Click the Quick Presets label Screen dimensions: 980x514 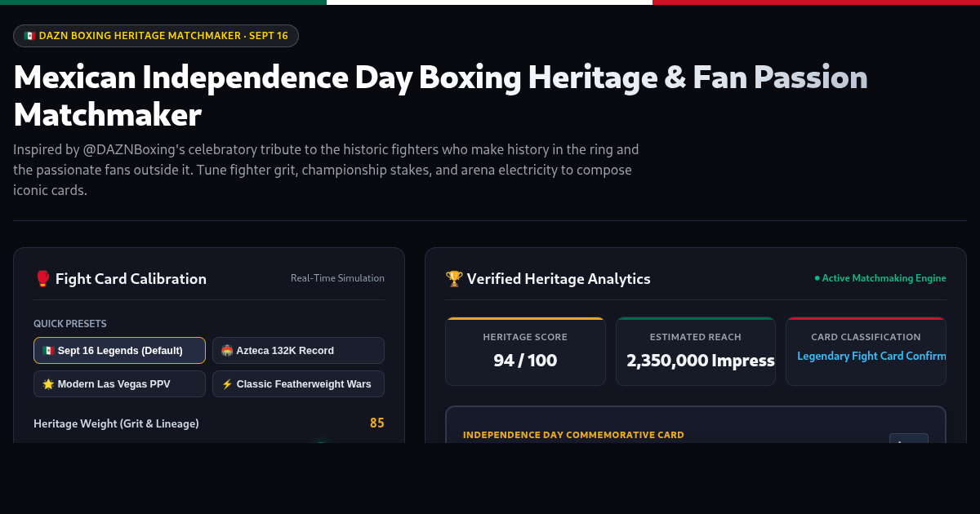[70, 324]
